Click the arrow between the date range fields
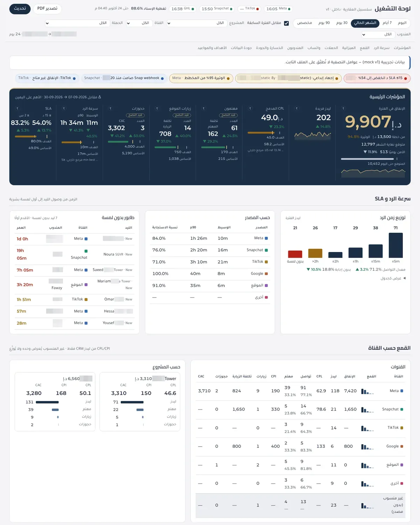 (x=49, y=34)
